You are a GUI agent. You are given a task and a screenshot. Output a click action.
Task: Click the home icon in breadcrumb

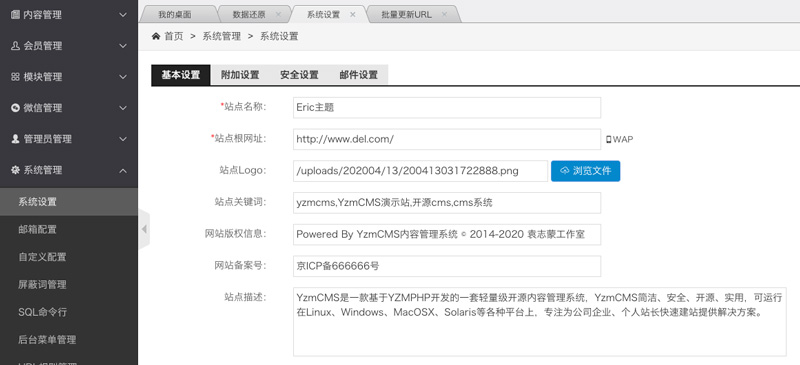[156, 36]
